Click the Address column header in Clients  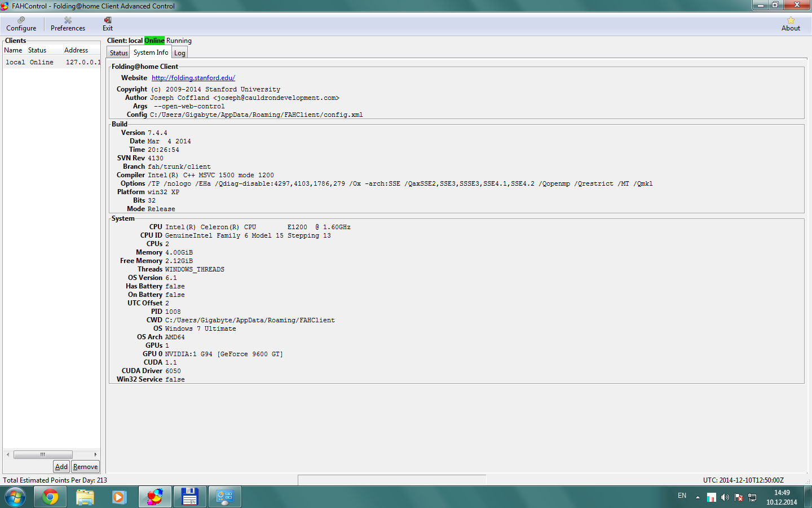pyautogui.click(x=76, y=50)
